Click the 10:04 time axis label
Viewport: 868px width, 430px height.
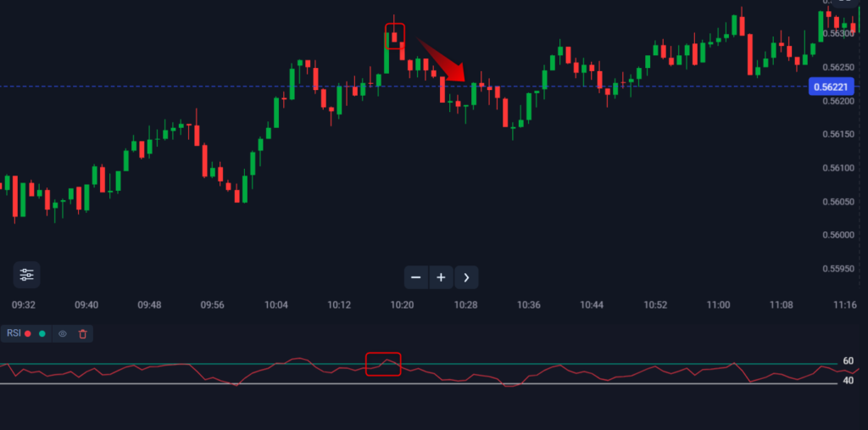276,304
